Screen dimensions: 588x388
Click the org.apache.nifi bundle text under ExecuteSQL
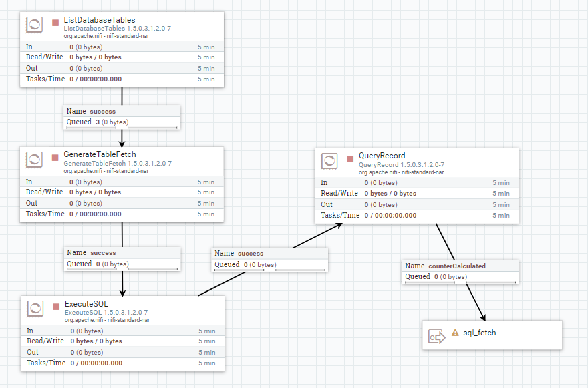(108, 320)
